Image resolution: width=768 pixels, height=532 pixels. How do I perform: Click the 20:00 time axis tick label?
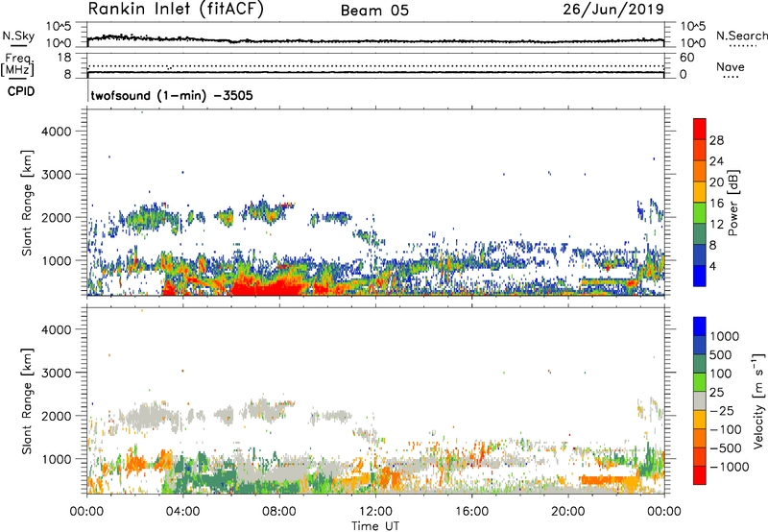click(x=567, y=512)
